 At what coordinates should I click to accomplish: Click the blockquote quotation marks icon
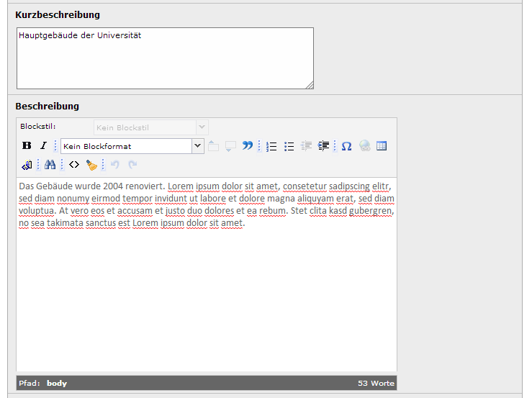(x=247, y=146)
